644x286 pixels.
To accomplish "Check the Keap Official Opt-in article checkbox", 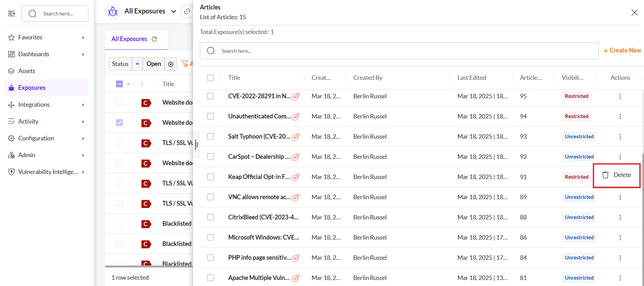I will (x=210, y=177).
